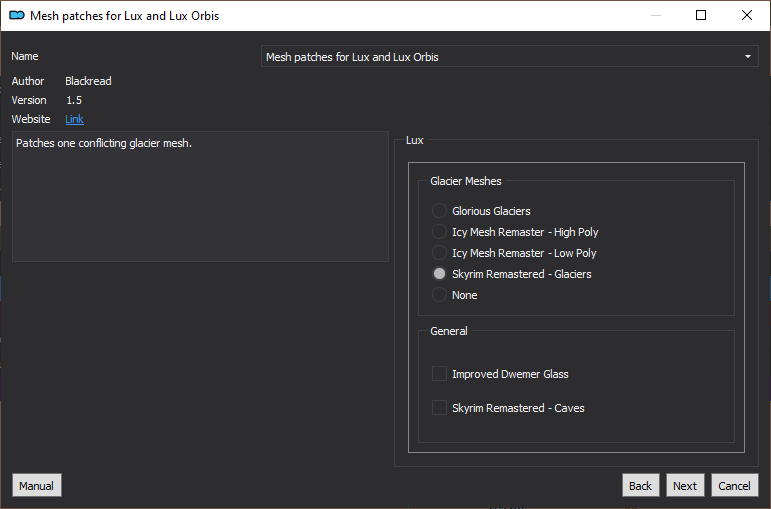The height and width of the screenshot is (509, 771).
Task: Click the installer window title icon
Action: (17, 16)
